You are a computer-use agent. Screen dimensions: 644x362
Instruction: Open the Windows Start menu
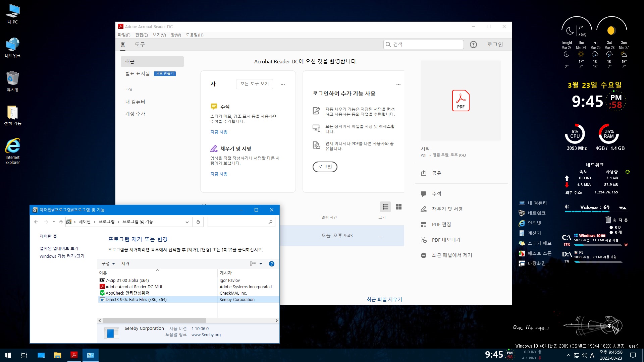[x=8, y=355]
